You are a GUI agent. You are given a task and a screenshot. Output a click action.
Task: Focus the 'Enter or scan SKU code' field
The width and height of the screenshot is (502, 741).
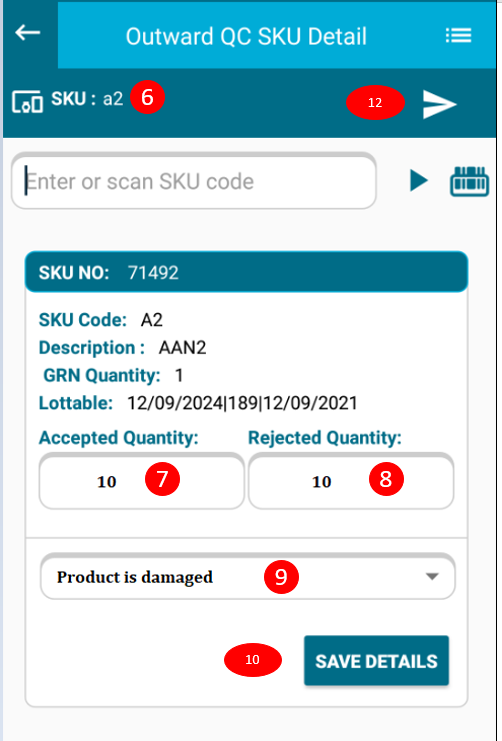tap(194, 181)
